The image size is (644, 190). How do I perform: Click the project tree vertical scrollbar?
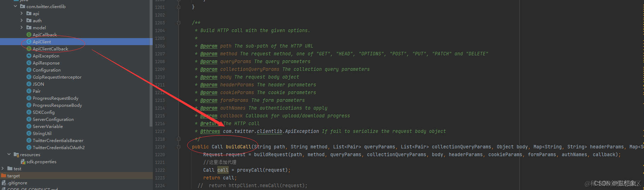151,63
